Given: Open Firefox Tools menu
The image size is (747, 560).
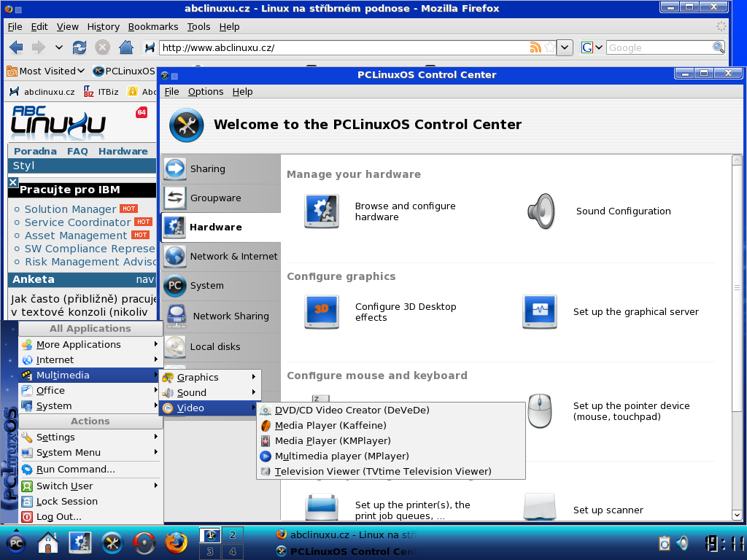Looking at the screenshot, I should click(x=198, y=27).
